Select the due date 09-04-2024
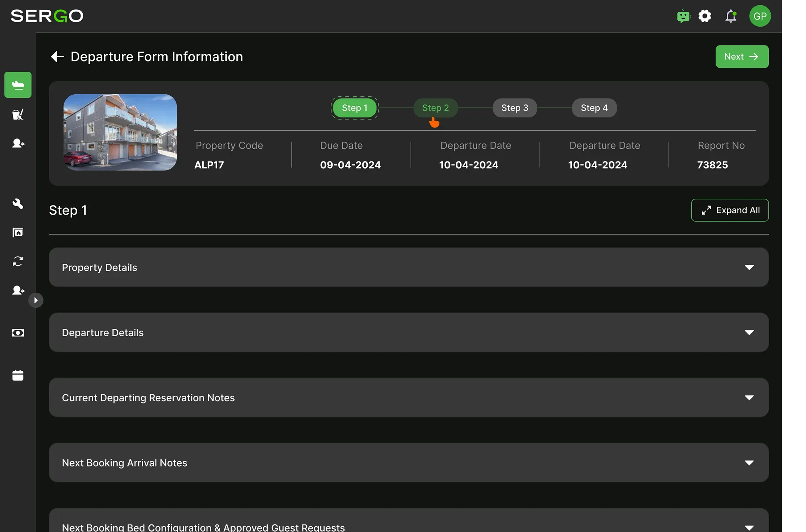The image size is (806, 532). pyautogui.click(x=350, y=165)
